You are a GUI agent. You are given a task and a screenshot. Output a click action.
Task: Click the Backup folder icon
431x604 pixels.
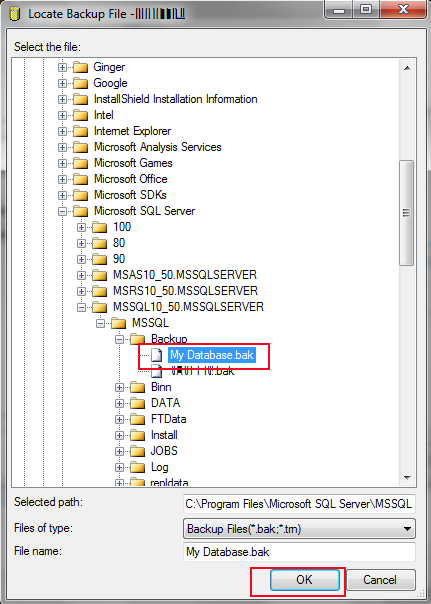point(138,339)
